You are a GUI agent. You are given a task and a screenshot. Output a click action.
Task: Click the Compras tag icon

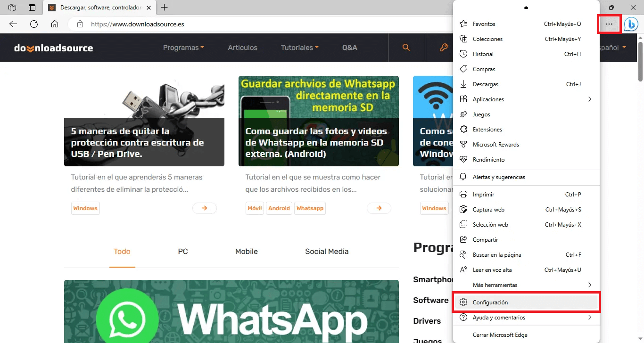point(463,69)
